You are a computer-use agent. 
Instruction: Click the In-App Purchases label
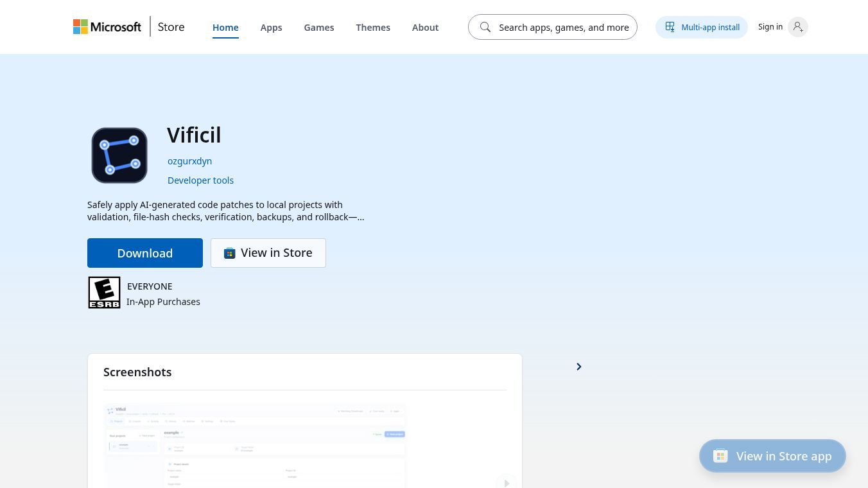point(163,302)
